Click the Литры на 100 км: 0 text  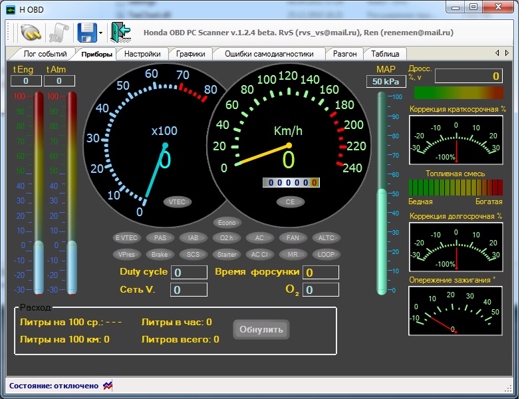coord(65,339)
